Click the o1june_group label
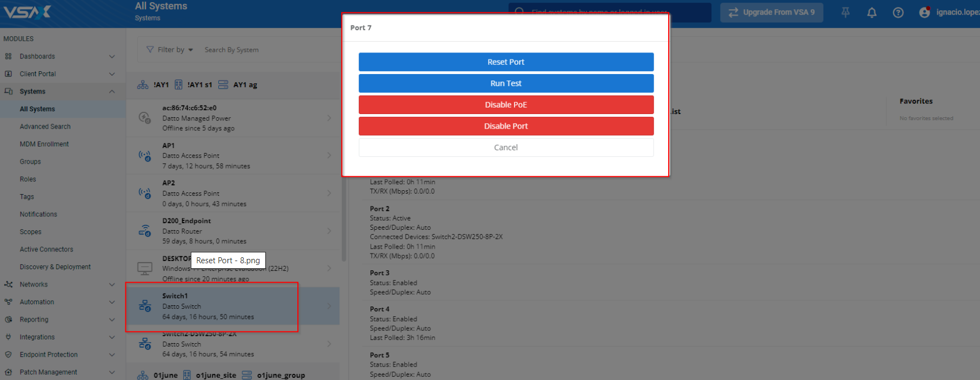Viewport: 980px width, 380px height. coord(281,375)
